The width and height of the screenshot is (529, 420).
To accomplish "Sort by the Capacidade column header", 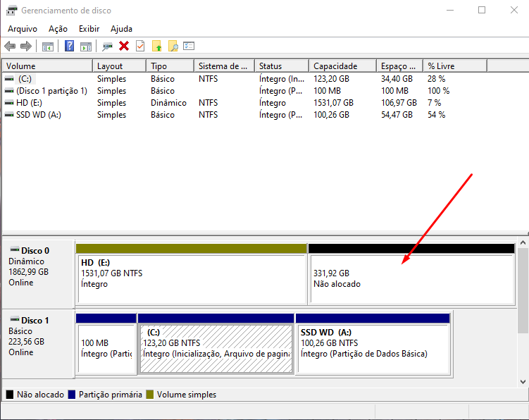I will pyautogui.click(x=342, y=66).
